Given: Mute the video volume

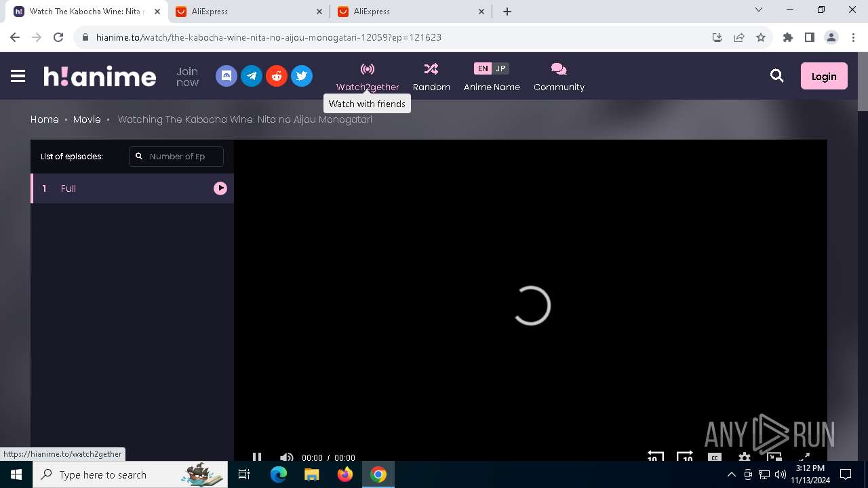Looking at the screenshot, I should tap(287, 457).
